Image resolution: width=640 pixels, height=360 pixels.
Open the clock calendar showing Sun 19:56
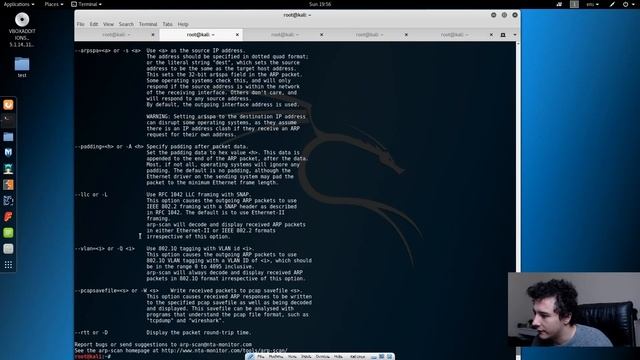(x=320, y=4)
